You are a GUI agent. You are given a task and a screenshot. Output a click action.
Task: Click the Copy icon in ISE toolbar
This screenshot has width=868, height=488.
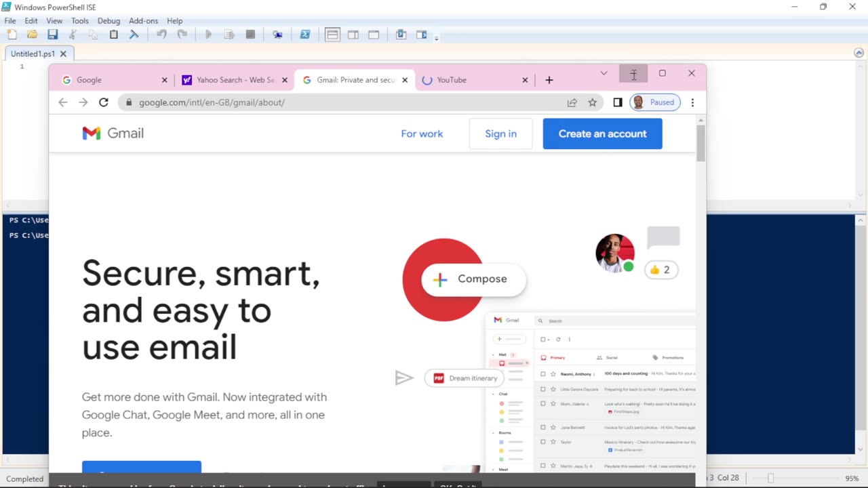pos(93,35)
